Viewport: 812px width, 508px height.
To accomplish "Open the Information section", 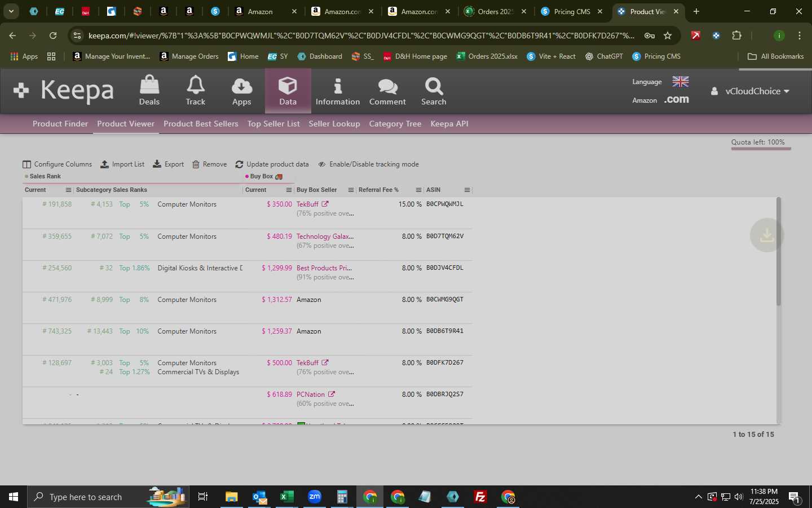I will click(x=338, y=91).
